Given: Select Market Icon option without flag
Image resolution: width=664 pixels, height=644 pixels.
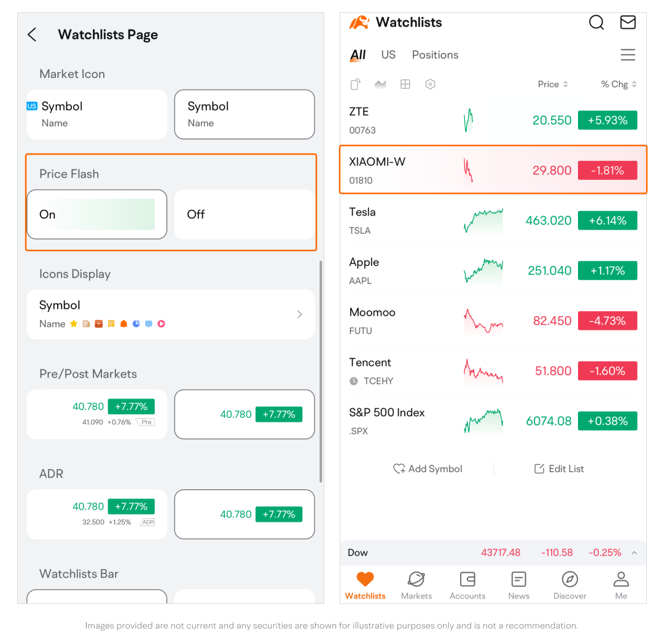Looking at the screenshot, I should [x=244, y=114].
